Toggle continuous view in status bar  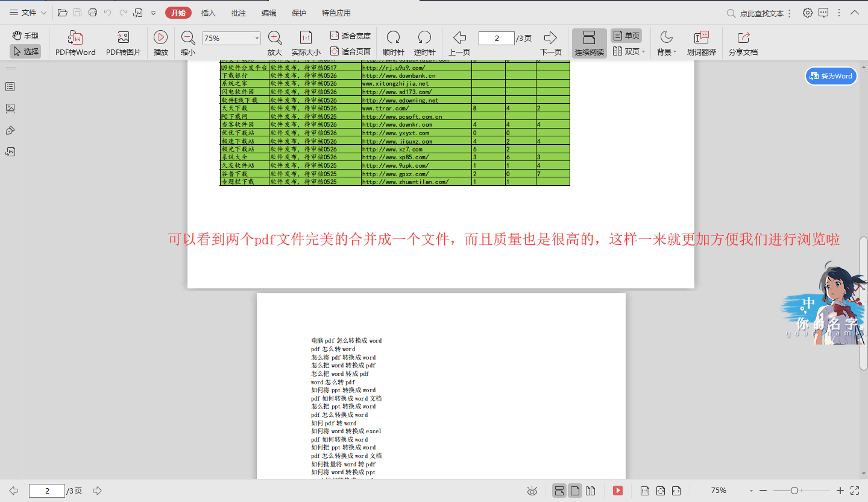[559, 491]
